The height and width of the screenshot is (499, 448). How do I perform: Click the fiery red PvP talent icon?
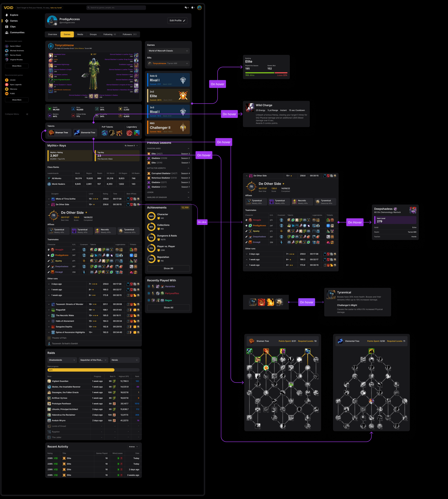(119, 133)
